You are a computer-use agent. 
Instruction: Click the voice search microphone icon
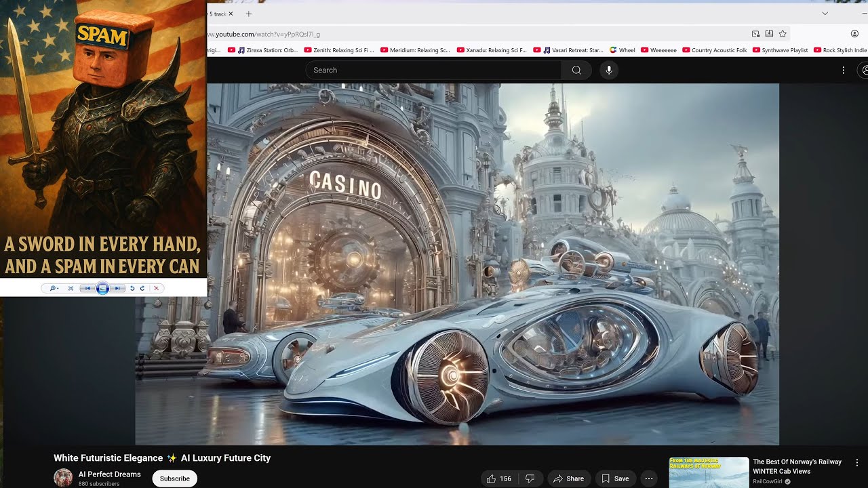(x=609, y=70)
